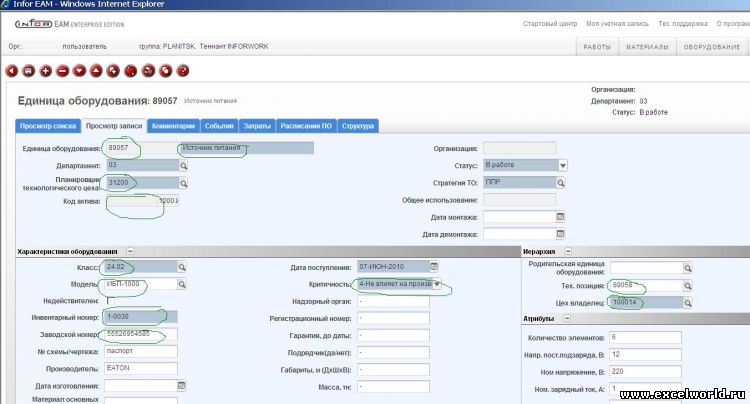The height and width of the screenshot is (404, 750).
Task: Click the plus (new record) toolbar icon
Action: 46,71
